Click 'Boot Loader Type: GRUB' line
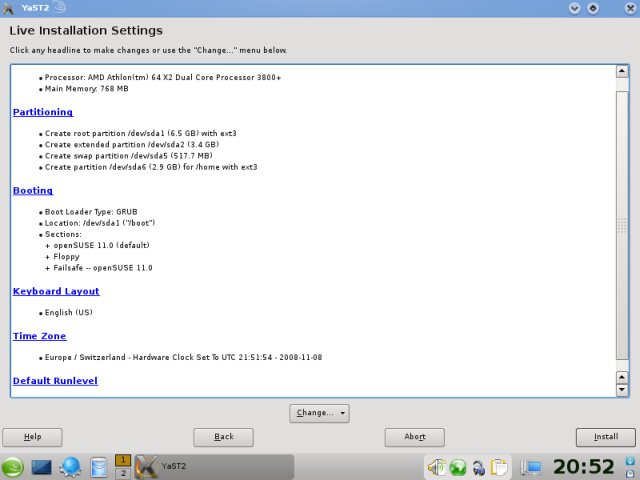Image resolution: width=640 pixels, height=480 pixels. pyautogui.click(x=91, y=212)
